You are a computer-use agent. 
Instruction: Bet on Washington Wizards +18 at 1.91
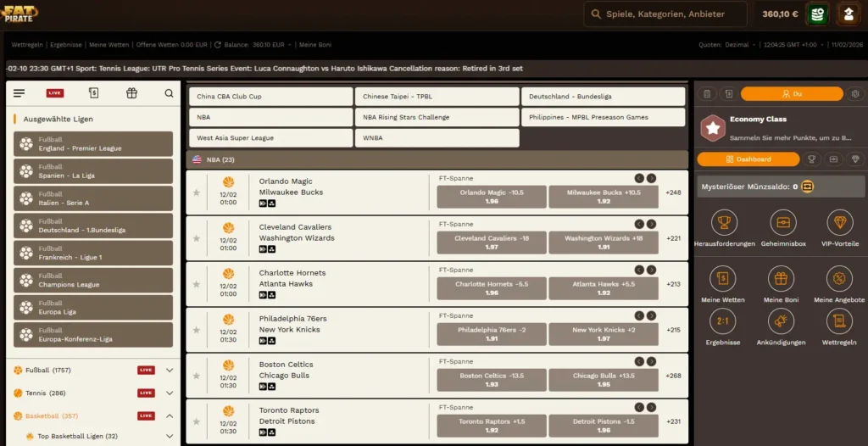604,243
